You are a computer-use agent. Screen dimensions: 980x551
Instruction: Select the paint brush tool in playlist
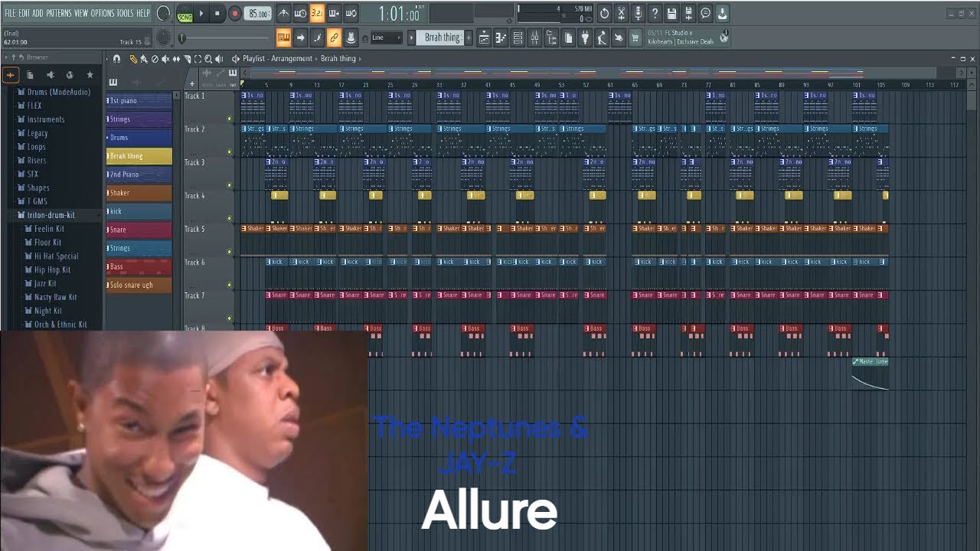(x=144, y=59)
